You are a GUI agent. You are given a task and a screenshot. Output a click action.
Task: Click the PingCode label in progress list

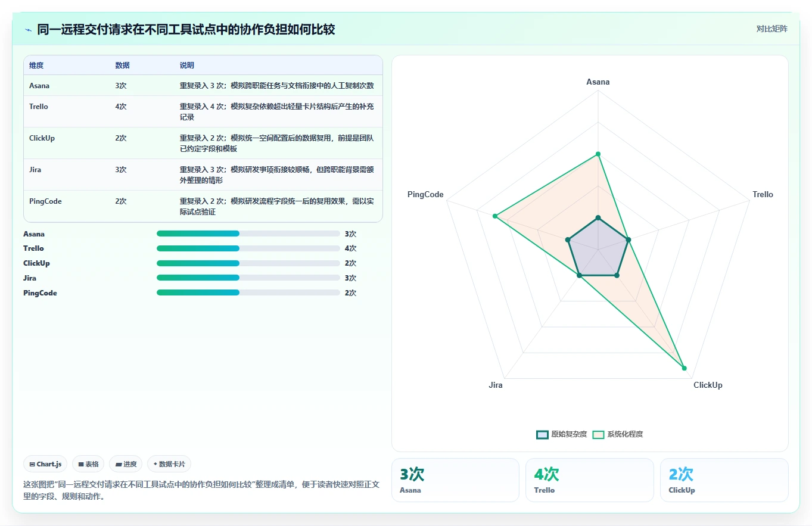[x=40, y=293]
